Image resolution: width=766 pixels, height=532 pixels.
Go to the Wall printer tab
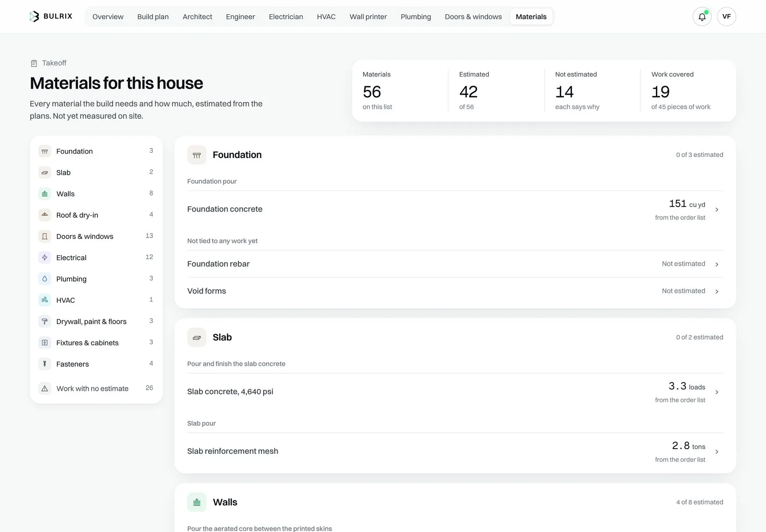(368, 17)
